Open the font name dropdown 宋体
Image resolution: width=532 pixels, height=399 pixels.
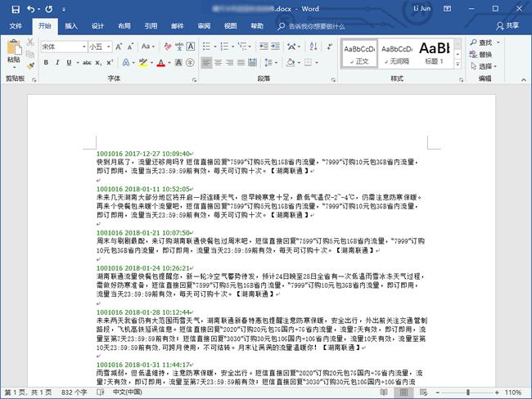click(83, 47)
